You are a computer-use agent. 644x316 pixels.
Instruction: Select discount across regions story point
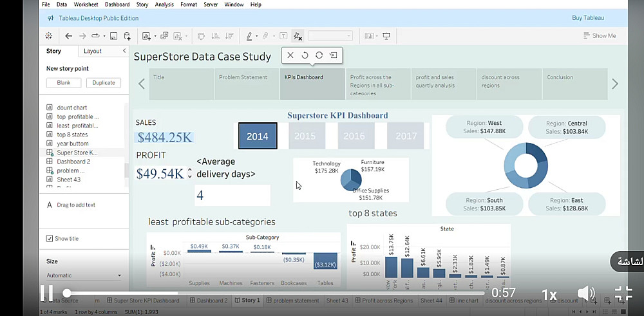[x=509, y=84]
